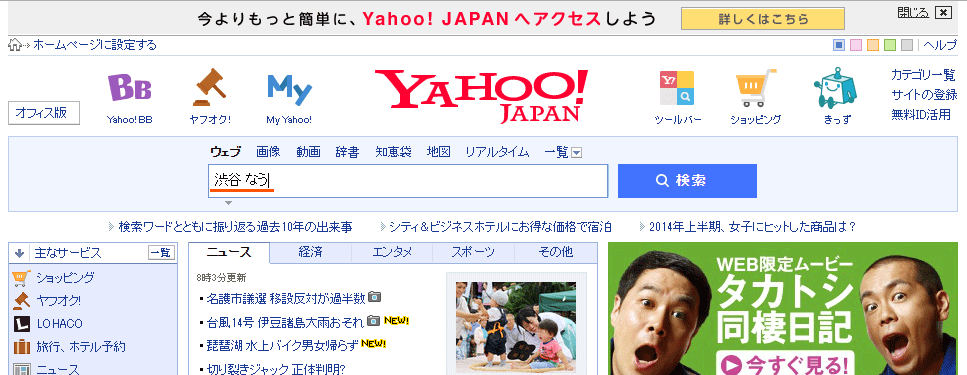Screen dimensions: 967x375
Task: Open the 無料ID活用 link
Action: coord(921,115)
